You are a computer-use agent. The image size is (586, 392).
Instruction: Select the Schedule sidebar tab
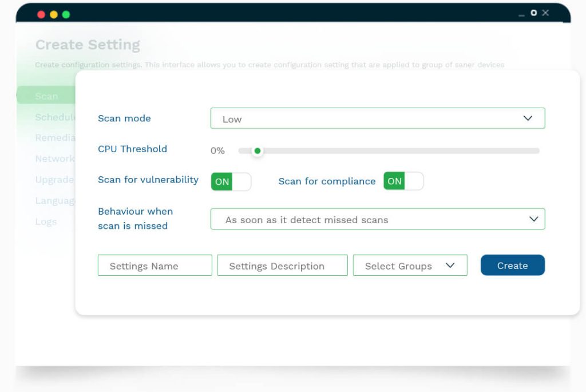click(56, 117)
